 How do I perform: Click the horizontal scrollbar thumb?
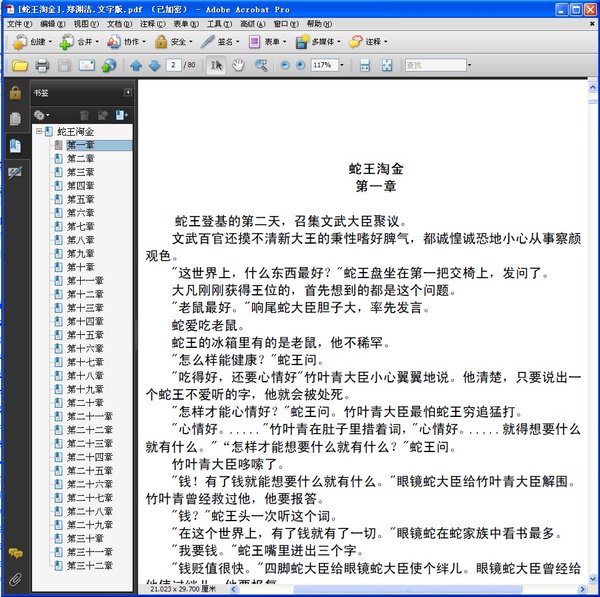tap(408, 589)
